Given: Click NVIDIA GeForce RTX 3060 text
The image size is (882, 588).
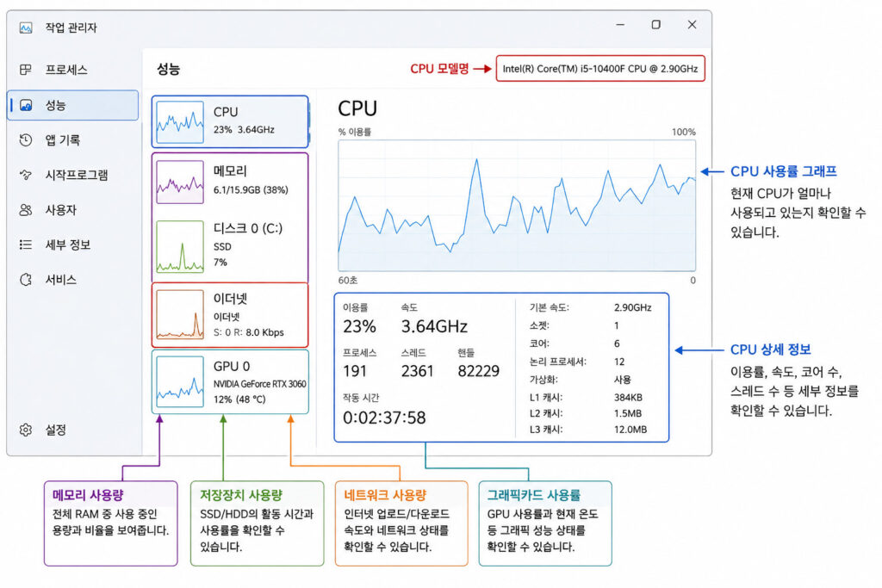Looking at the screenshot, I should 259,384.
